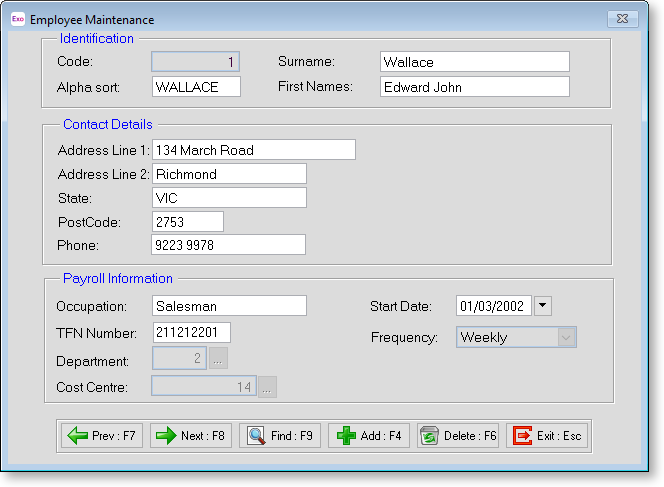Click the Phone number field
The height and width of the screenshot is (487, 664).
228,245
